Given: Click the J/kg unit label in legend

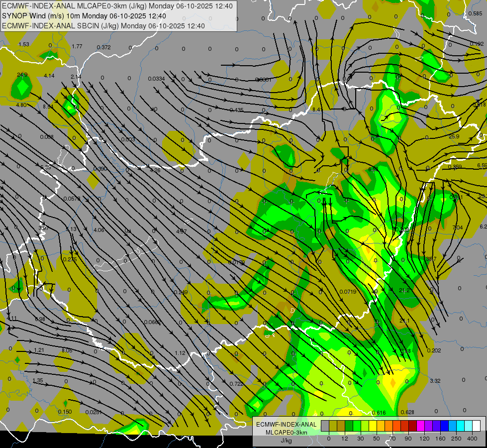Looking at the screenshot, I should 287,441.
